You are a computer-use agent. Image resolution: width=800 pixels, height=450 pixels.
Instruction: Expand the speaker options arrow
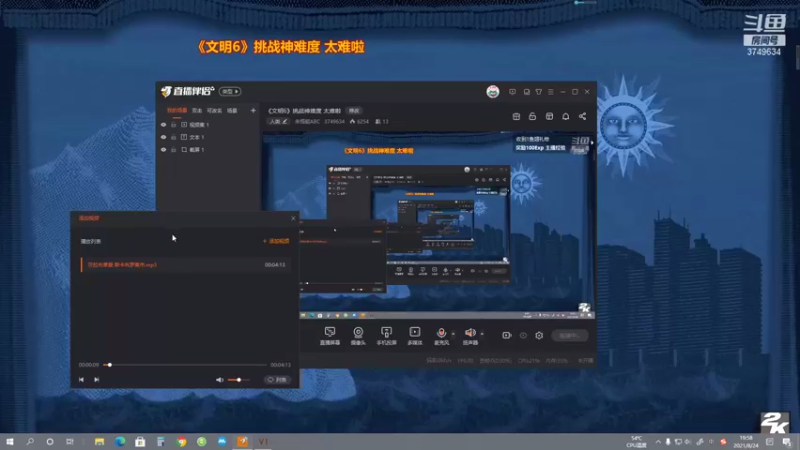482,334
